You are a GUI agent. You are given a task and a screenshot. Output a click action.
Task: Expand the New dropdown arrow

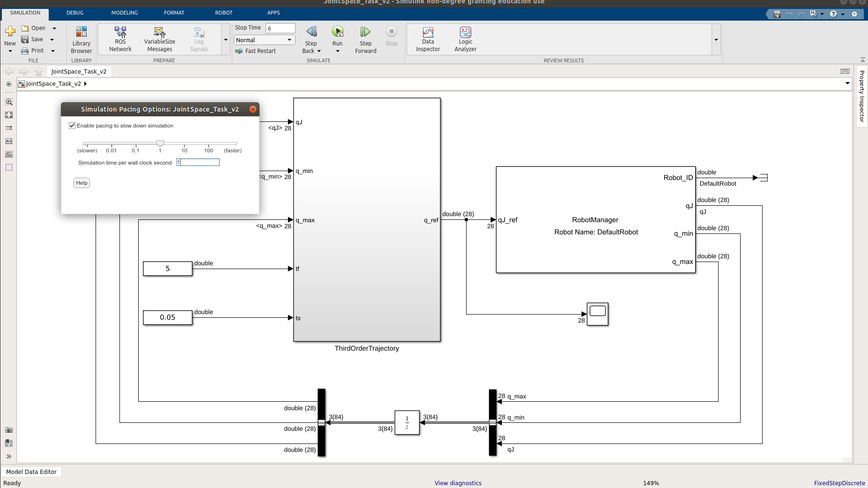pyautogui.click(x=10, y=51)
